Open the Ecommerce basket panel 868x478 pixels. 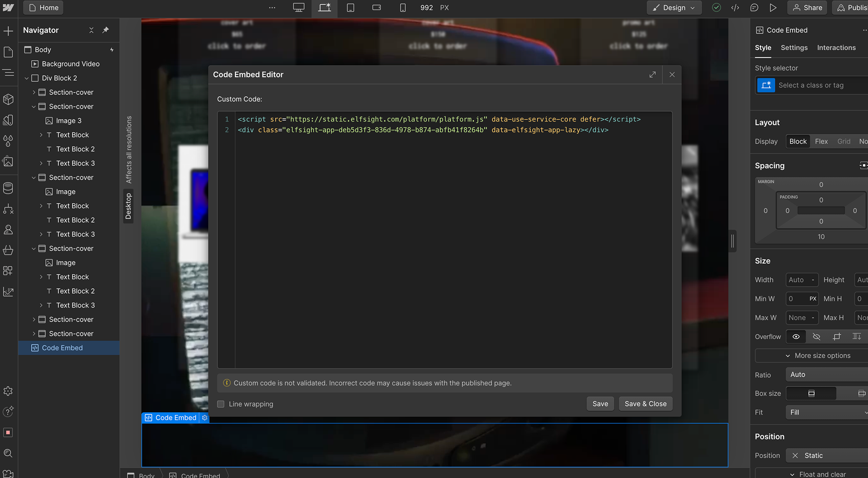click(8, 250)
